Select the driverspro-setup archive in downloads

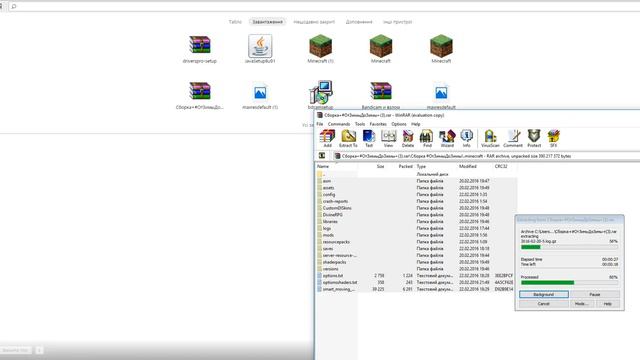(200, 50)
